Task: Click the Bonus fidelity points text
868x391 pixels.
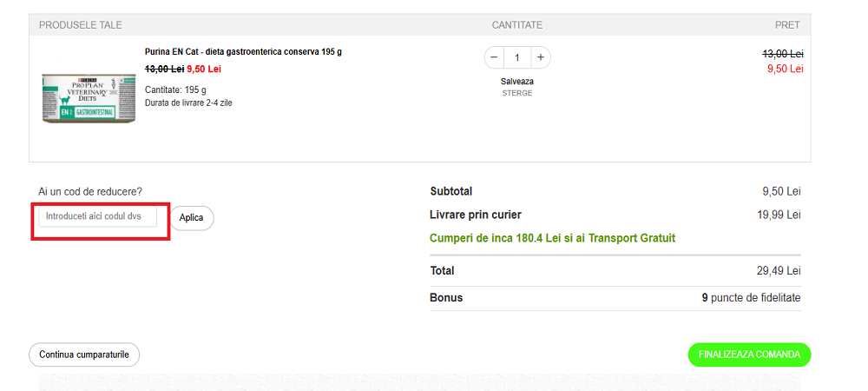Action: coord(751,298)
